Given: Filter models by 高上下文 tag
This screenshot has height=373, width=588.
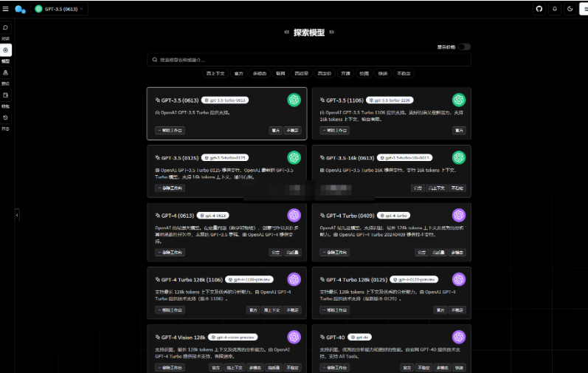Looking at the screenshot, I should [215, 74].
